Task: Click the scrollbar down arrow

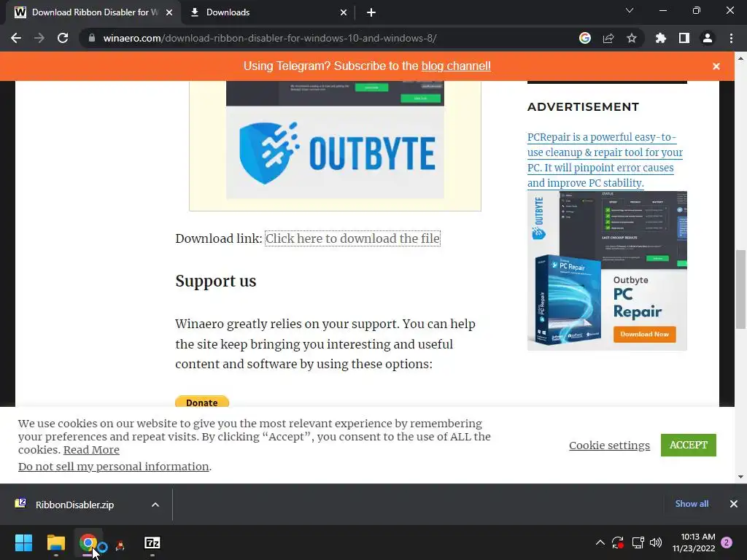Action: [x=740, y=476]
